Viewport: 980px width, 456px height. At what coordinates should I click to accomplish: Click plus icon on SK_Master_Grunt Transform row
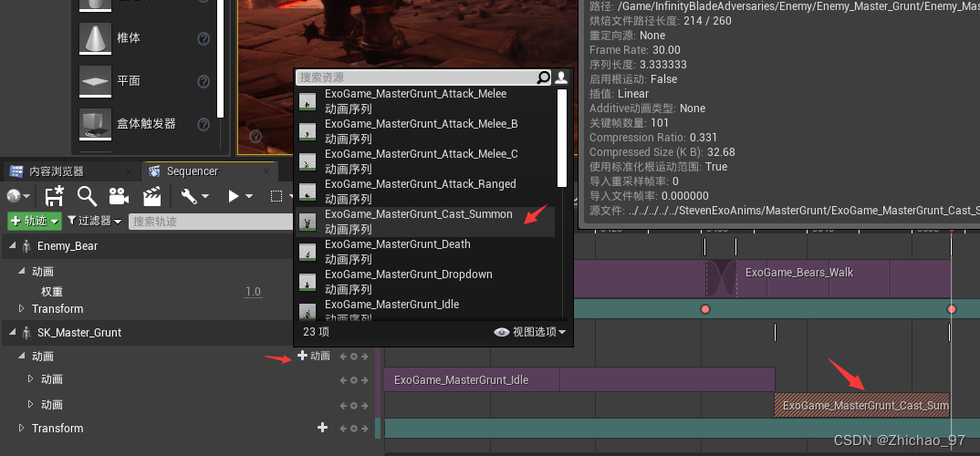pyautogui.click(x=322, y=428)
